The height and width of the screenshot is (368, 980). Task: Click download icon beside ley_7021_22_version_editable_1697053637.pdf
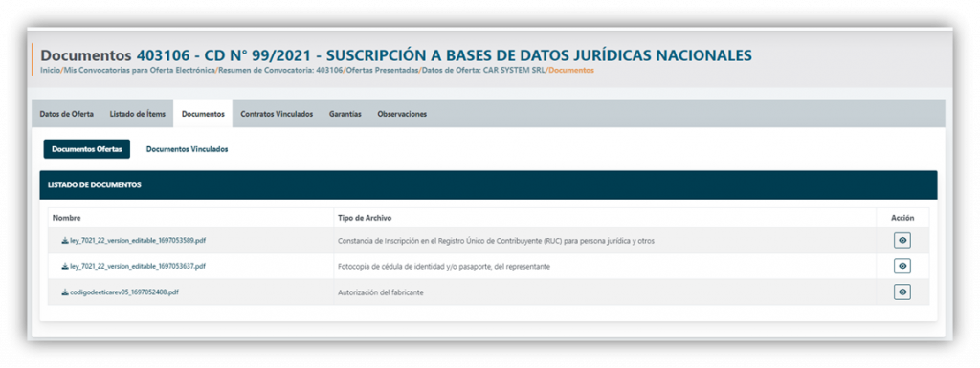coord(65,267)
